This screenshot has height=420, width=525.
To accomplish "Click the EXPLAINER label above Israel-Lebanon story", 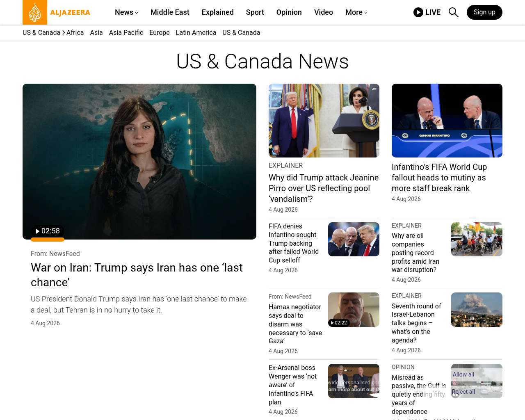I will point(406,296).
